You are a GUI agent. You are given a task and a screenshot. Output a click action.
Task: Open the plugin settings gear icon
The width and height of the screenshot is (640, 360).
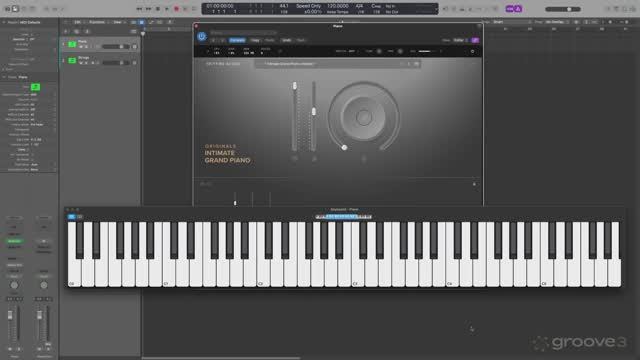(x=473, y=51)
